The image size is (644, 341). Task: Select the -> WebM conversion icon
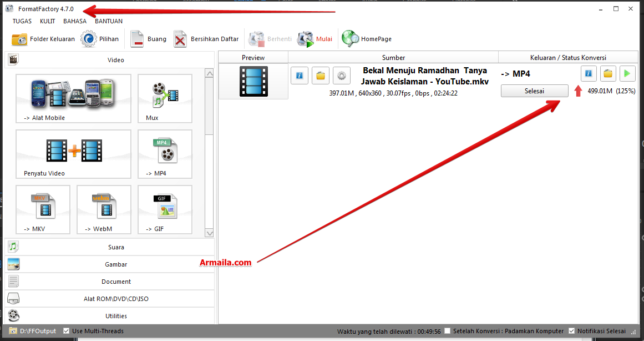(104, 210)
